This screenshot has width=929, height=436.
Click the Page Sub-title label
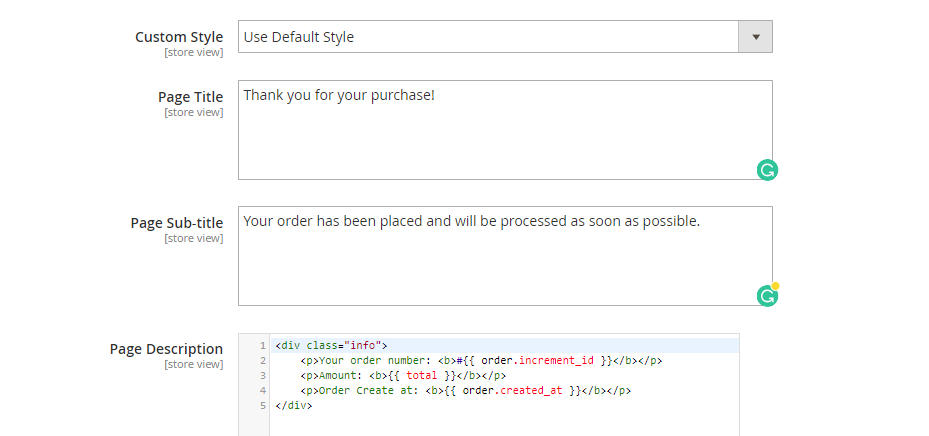pyautogui.click(x=177, y=223)
